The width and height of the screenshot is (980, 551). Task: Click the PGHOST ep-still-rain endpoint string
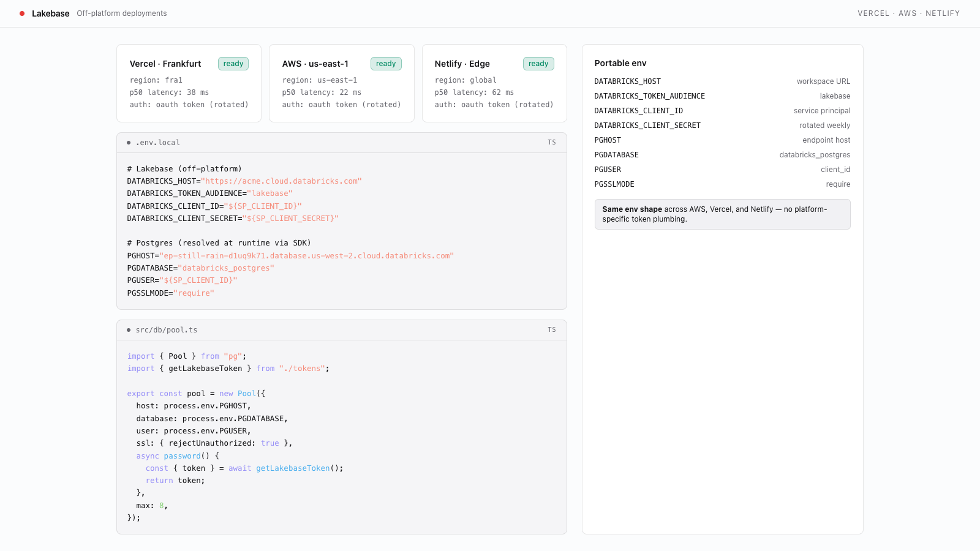click(306, 256)
